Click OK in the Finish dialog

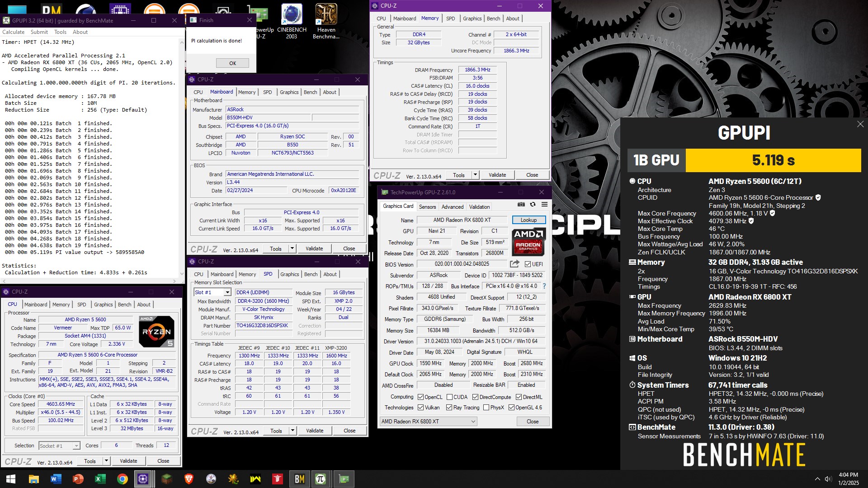[232, 63]
